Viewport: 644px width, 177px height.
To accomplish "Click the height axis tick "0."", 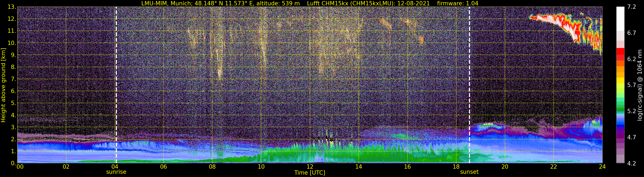I will pyautogui.click(x=13, y=163).
